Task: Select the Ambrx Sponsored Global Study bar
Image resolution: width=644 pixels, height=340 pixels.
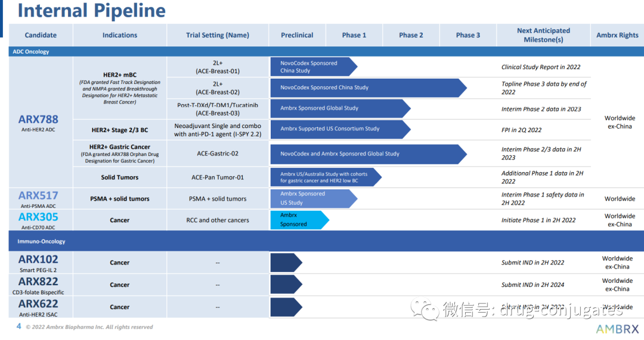Action: pos(340,108)
